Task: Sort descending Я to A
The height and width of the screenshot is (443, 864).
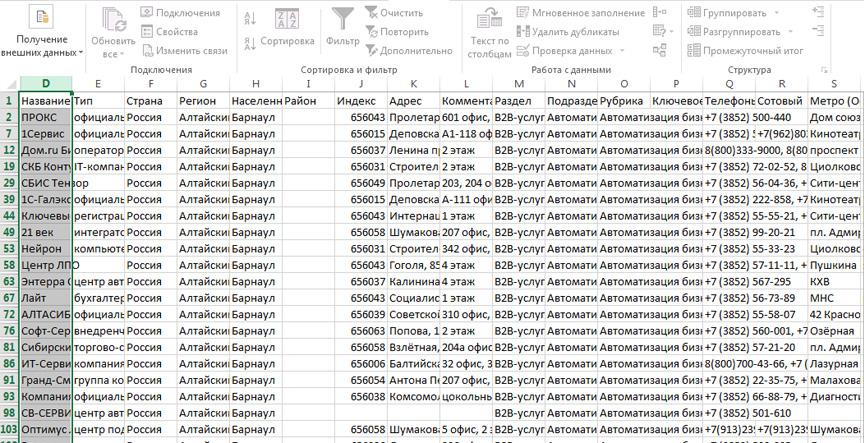Action: coord(250,43)
